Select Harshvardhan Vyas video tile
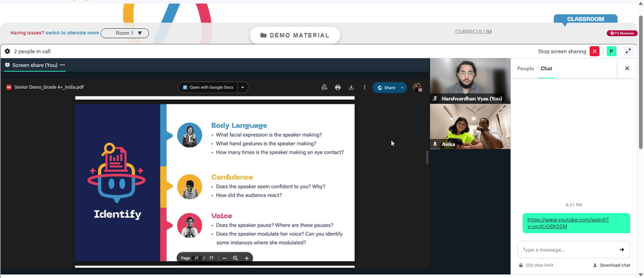Image resolution: width=644 pixels, height=278 pixels. (470, 80)
